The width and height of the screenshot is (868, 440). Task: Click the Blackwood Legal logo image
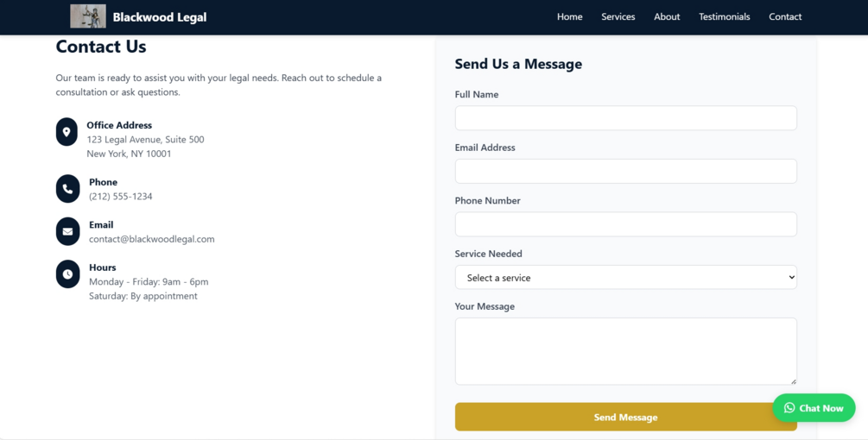point(88,16)
